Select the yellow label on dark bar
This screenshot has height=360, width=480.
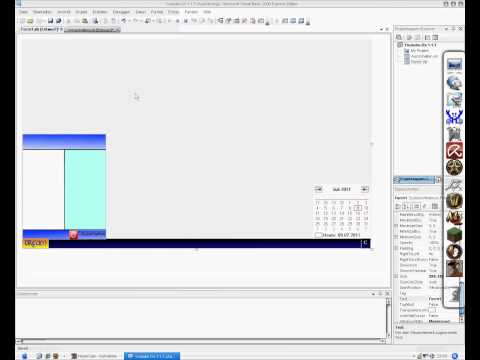[36, 244]
